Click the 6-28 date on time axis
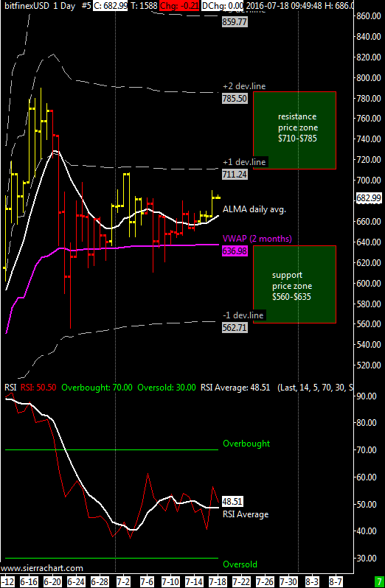 pos(100,581)
